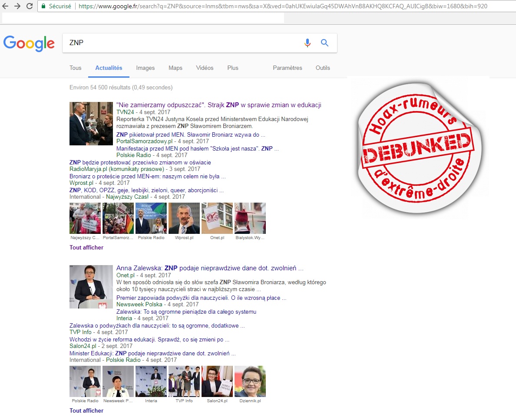Click the browser back arrow

pos(5,6)
